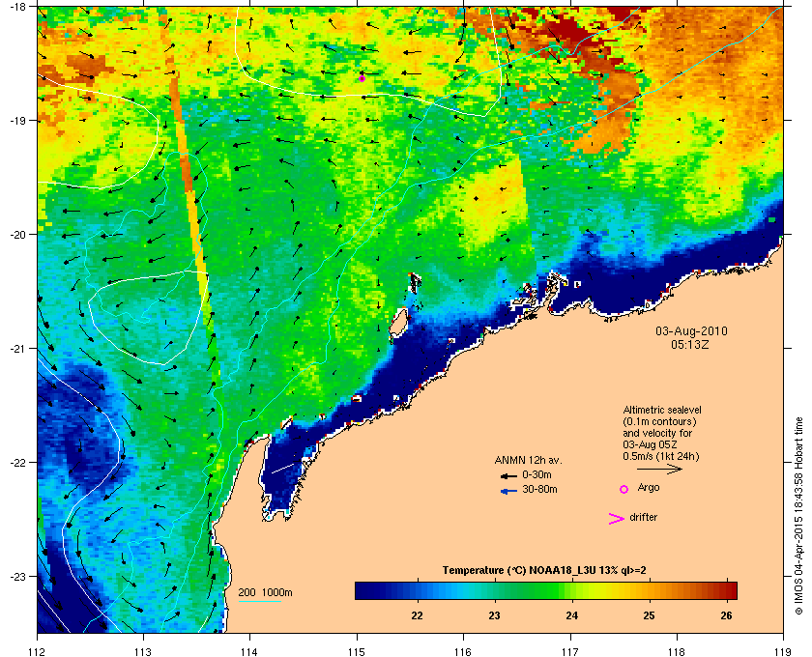Click the IMOS copyright timestamp text
The height and width of the screenshot is (657, 812).
click(798, 518)
